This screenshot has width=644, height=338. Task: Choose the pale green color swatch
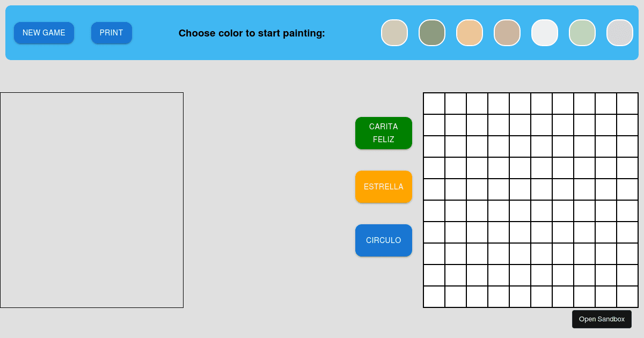[582, 33]
